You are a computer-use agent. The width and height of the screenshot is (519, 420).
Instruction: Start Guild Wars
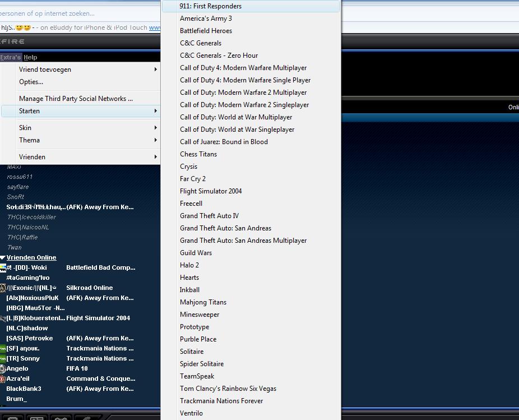pos(251,253)
